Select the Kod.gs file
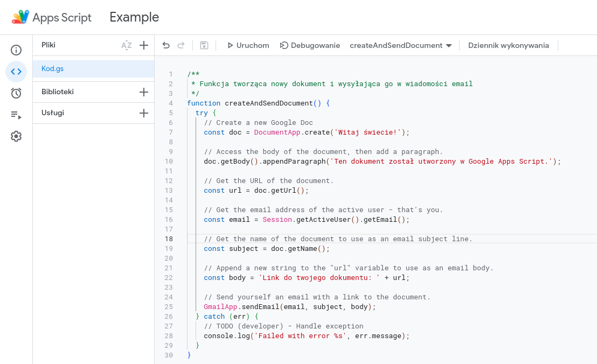Viewport: 597px width, 364px height. [x=52, y=68]
